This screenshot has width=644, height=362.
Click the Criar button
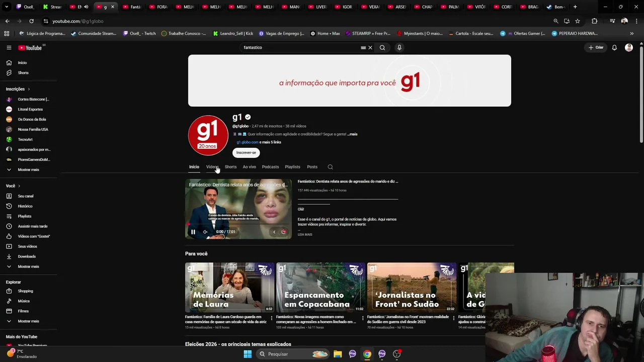596,48
